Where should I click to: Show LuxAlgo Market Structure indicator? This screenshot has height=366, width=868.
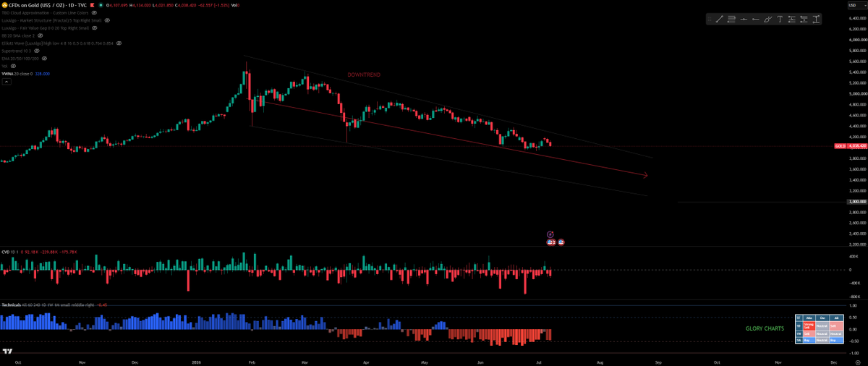pyautogui.click(x=107, y=20)
